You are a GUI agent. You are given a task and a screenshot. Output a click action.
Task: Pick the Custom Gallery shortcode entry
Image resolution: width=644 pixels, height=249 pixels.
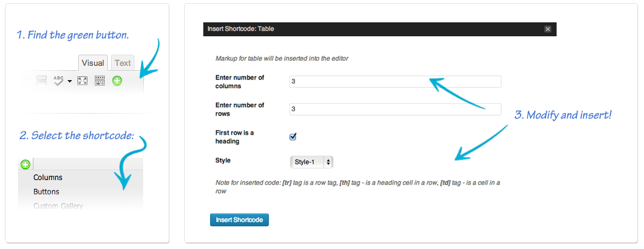click(58, 206)
